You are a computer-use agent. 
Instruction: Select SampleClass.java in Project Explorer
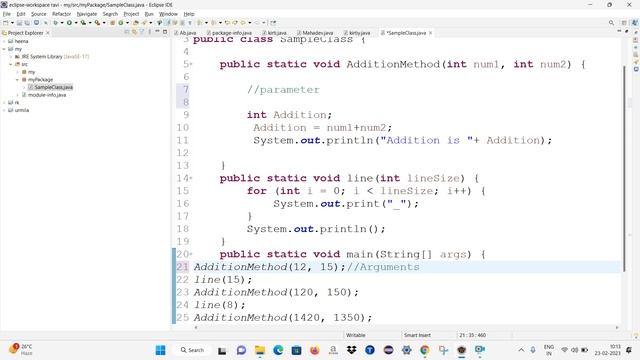[x=51, y=87]
